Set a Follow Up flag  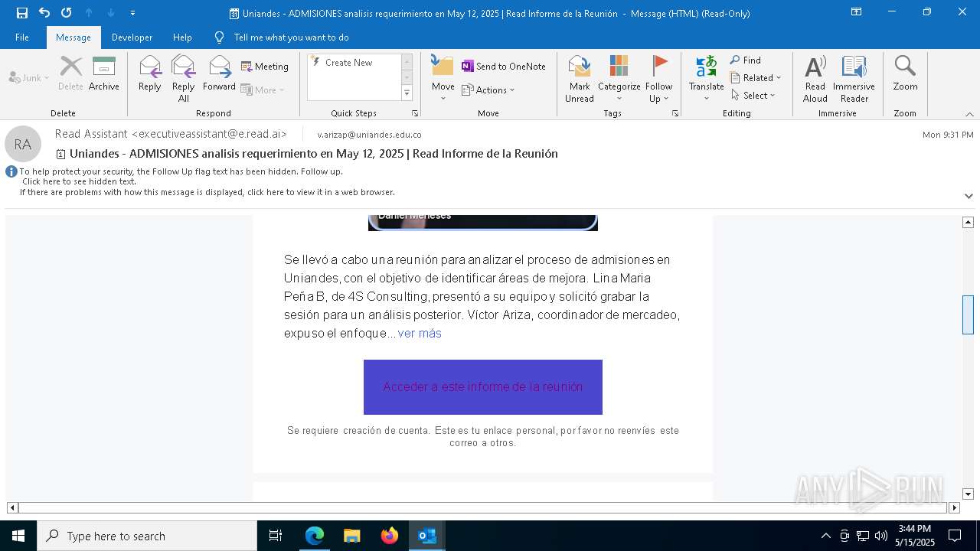658,79
